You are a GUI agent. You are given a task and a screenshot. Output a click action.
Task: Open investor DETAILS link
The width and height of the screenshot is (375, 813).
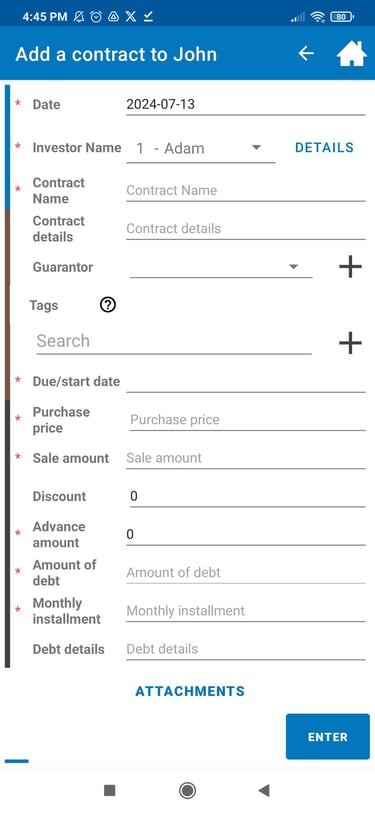point(324,148)
